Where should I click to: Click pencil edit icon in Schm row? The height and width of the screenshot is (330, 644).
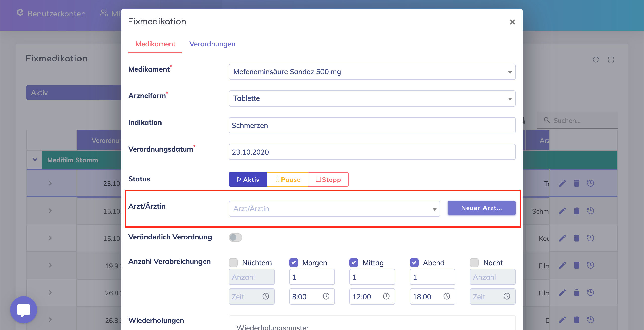tap(562, 211)
